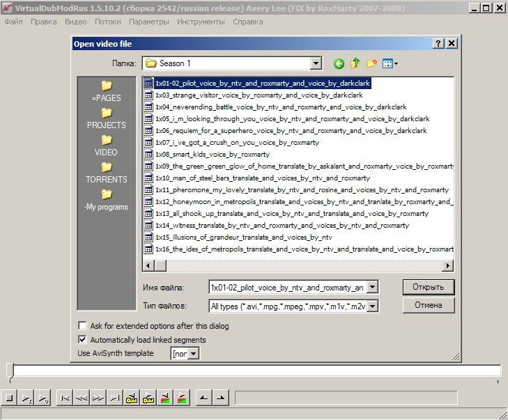Select file 1x05_i_m_looking_through_you

(x=292, y=118)
